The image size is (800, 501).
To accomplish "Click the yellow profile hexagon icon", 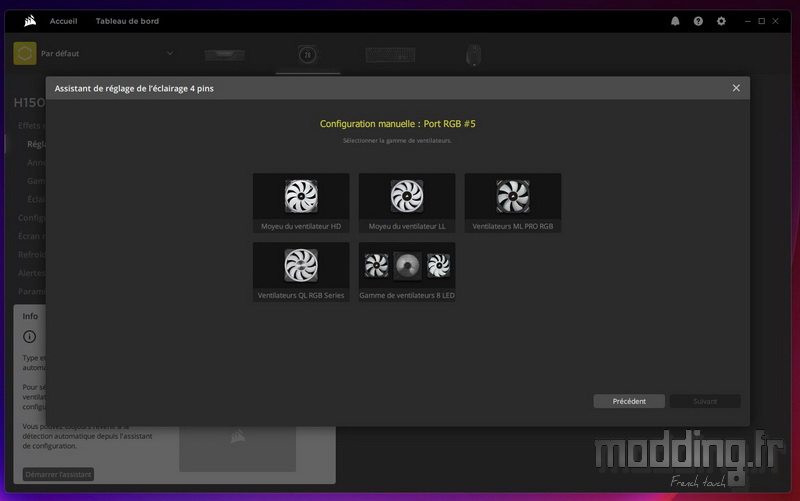I will click(x=25, y=53).
